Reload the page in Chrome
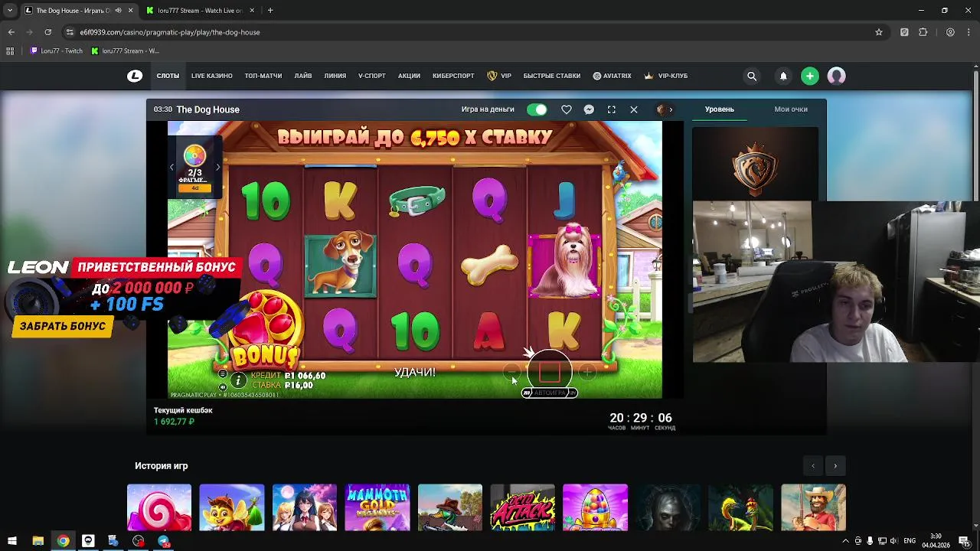The image size is (980, 551). (47, 32)
